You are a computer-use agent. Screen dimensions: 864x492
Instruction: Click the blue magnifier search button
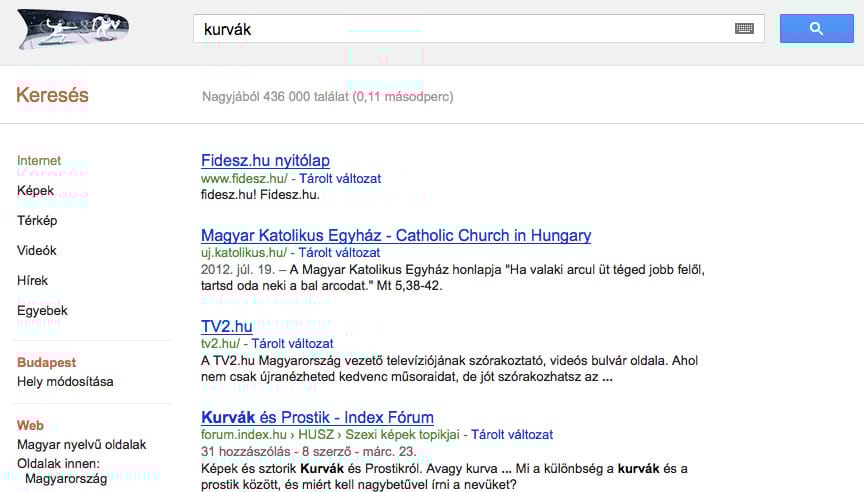click(817, 29)
